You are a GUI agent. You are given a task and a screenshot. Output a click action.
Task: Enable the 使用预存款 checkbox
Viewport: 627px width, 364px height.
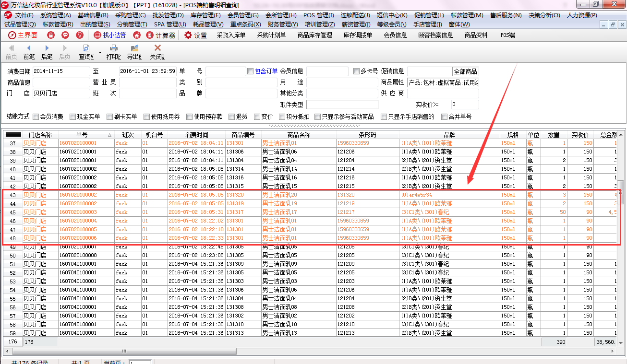(x=189, y=117)
